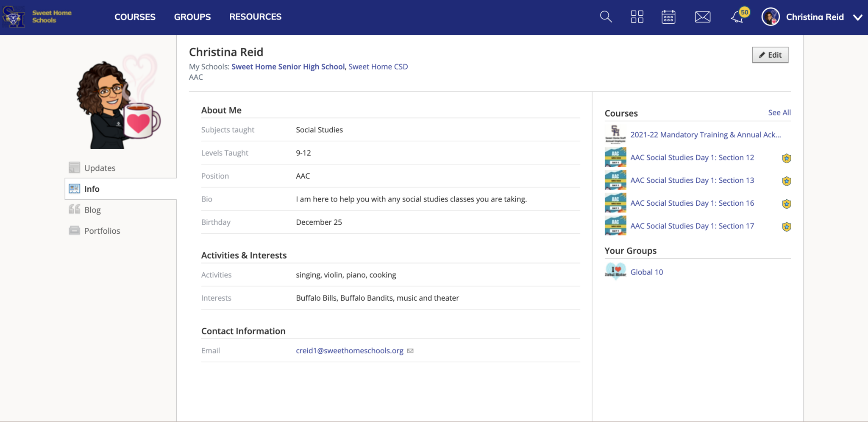Open the RESOURCES menu
This screenshot has height=422, width=868.
[255, 17]
